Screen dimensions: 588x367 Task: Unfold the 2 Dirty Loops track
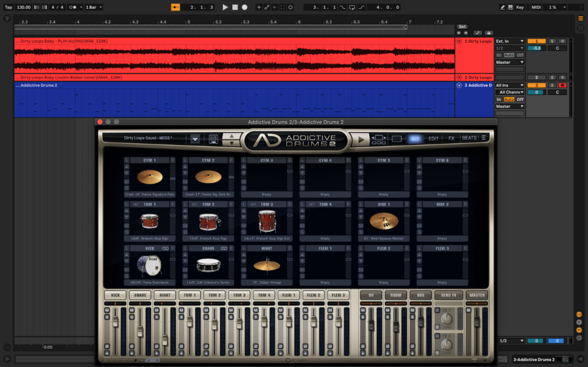click(459, 78)
